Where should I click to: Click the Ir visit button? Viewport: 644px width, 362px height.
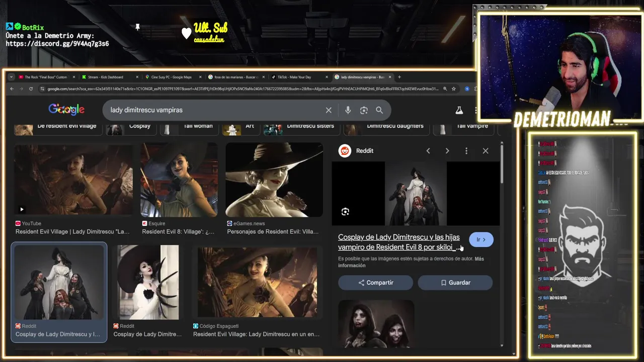[x=481, y=240]
